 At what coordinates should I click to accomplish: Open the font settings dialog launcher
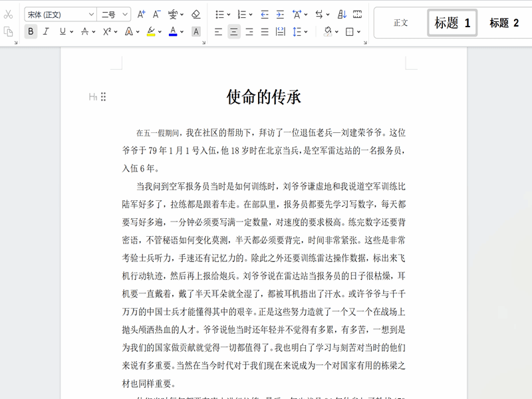pyautogui.click(x=204, y=43)
